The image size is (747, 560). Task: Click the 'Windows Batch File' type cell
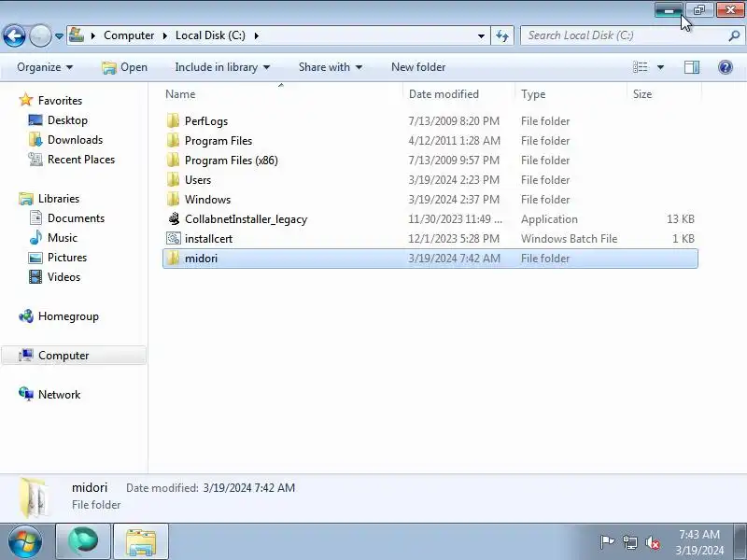pyautogui.click(x=569, y=239)
